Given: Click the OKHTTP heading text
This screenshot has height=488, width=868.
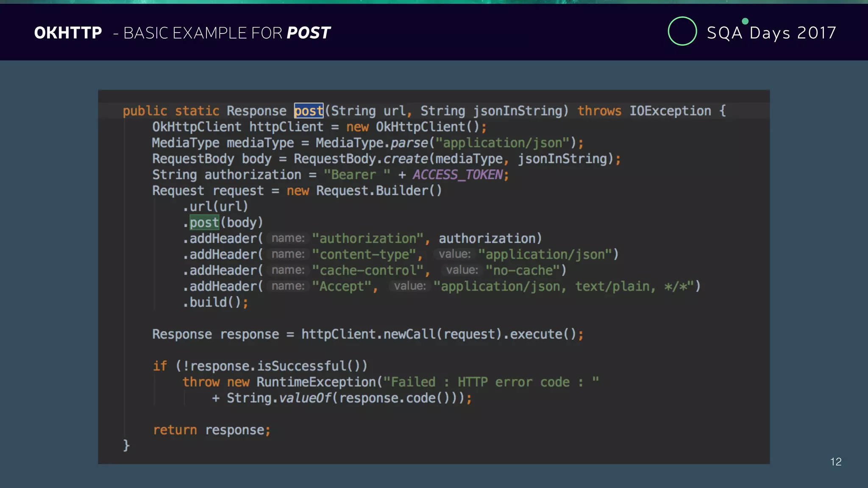Looking at the screenshot, I should (x=68, y=33).
